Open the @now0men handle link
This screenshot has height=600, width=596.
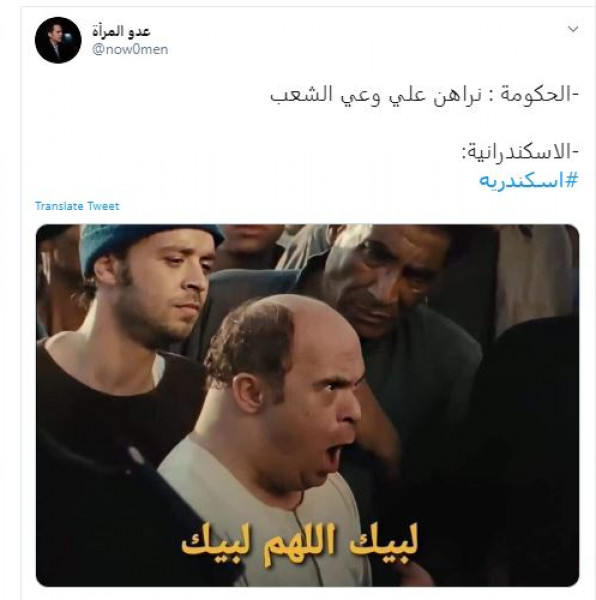[130, 49]
